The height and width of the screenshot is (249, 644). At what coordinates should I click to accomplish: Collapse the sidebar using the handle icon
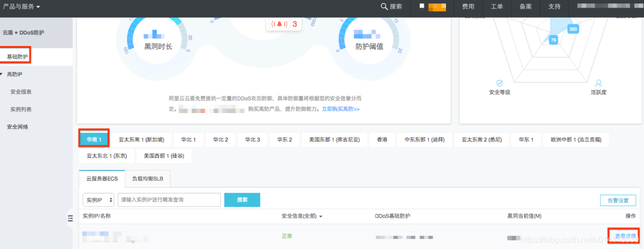click(x=70, y=219)
